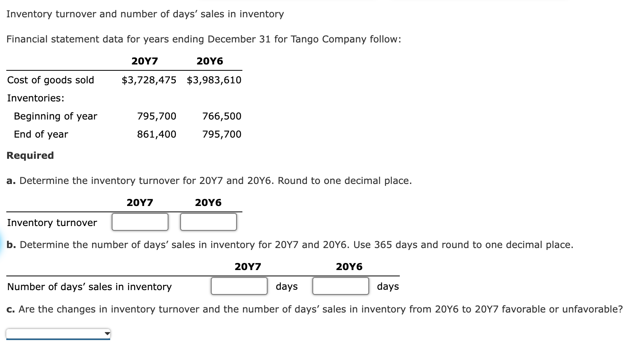Viewport: 628px width, 364px height.
Task: Click the 20Y6 beginning inventory value 766,500
Action: pos(222,116)
